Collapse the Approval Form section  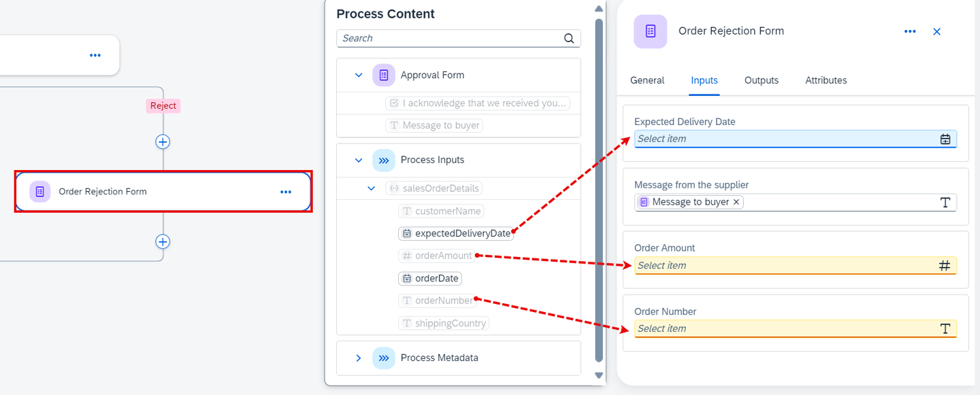359,75
